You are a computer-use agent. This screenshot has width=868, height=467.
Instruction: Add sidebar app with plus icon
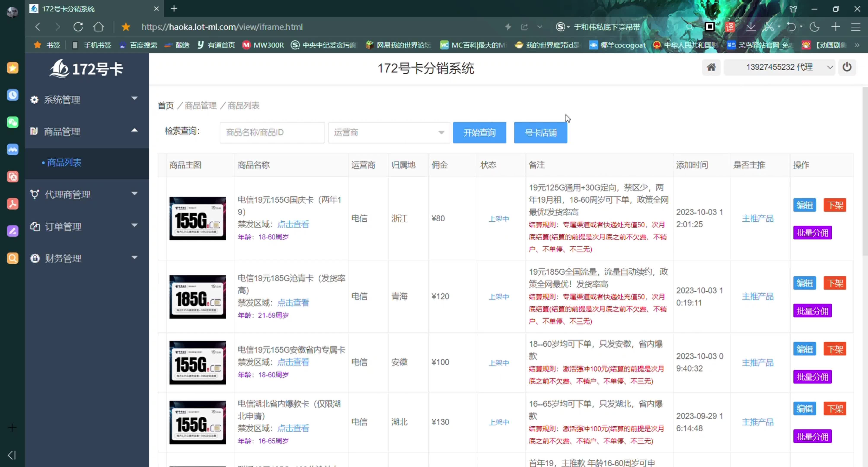(12, 428)
